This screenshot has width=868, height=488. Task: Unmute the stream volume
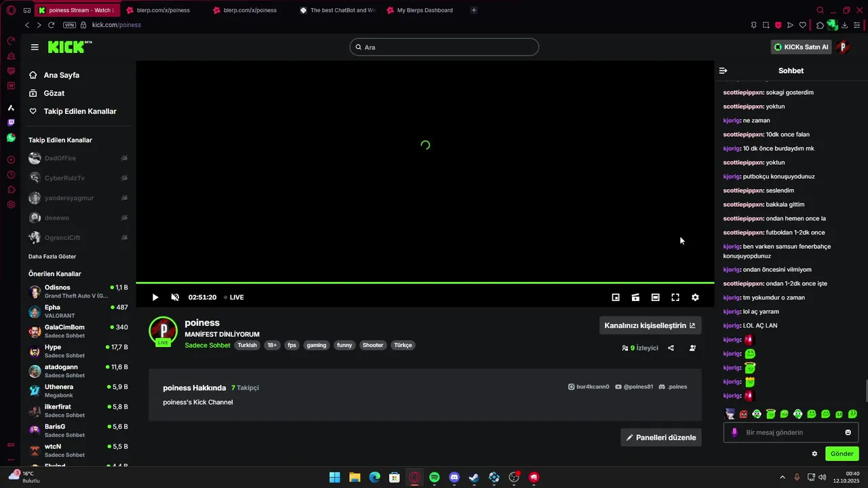175,297
